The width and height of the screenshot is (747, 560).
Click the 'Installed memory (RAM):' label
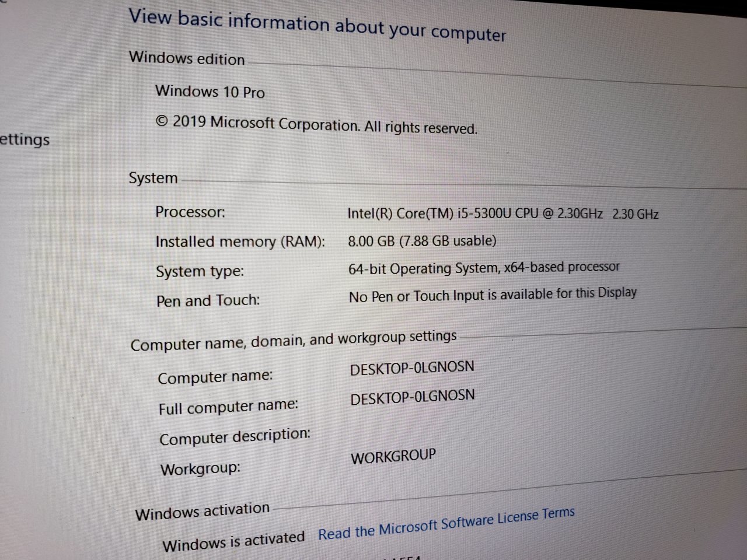point(240,242)
